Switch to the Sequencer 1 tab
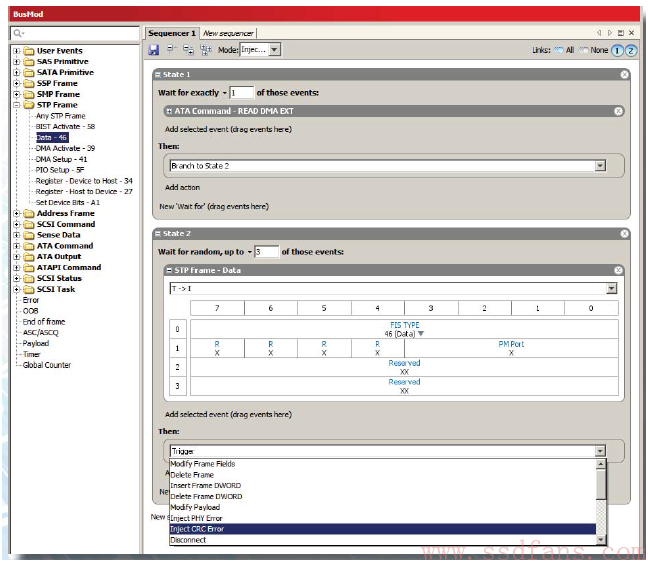 tap(172, 33)
